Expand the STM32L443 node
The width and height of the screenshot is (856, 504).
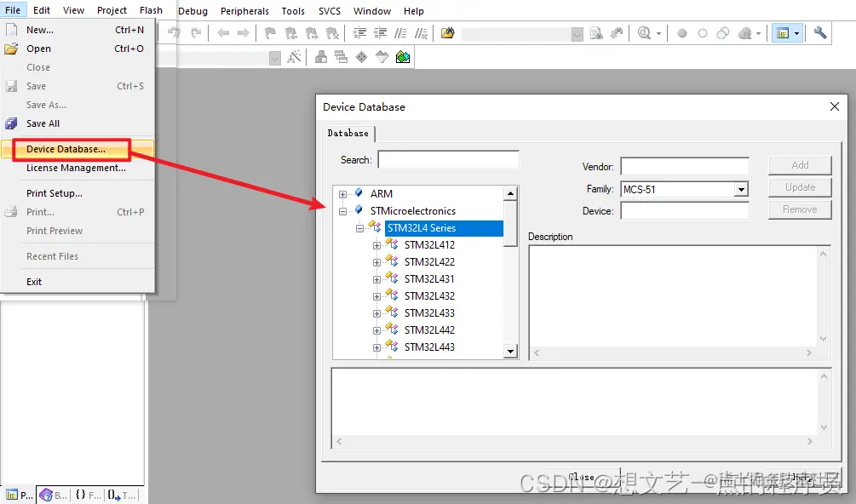point(376,347)
